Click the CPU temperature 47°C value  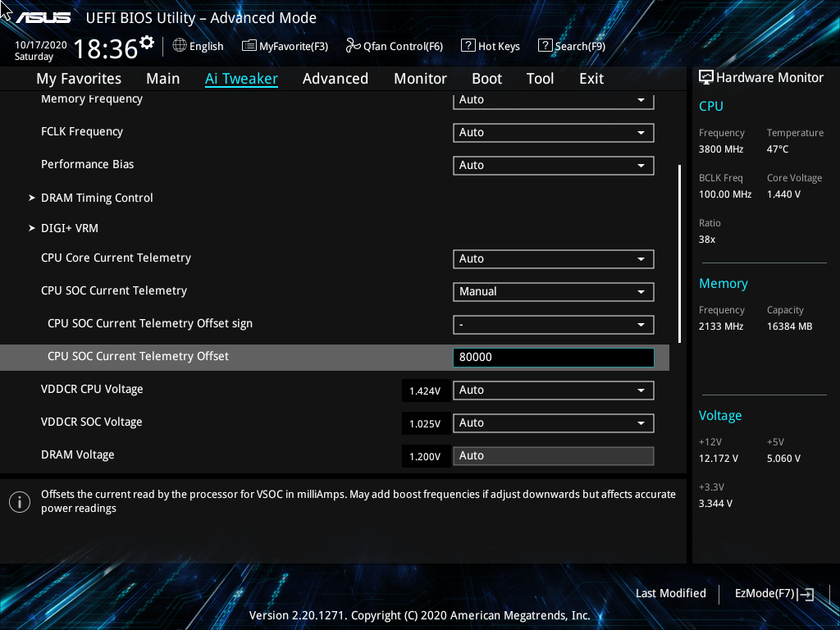coord(778,149)
